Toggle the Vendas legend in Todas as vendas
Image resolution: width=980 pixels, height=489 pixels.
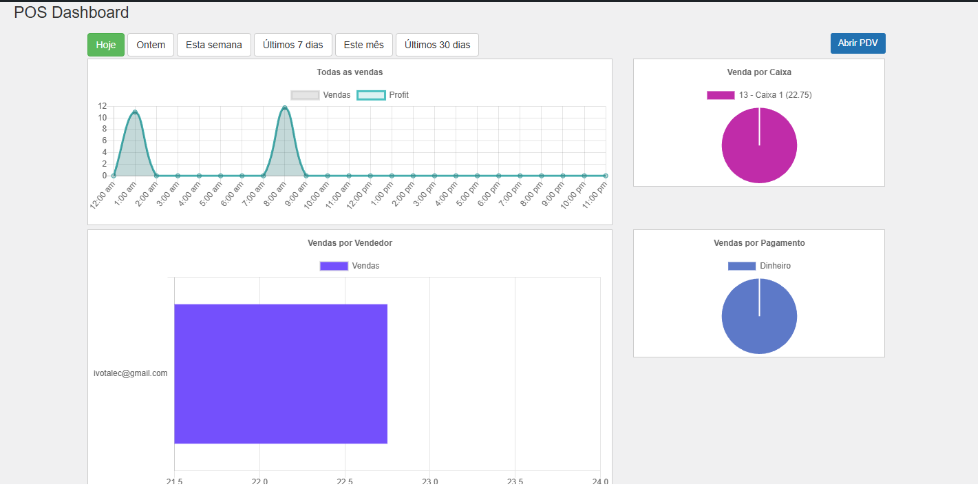tap(321, 95)
